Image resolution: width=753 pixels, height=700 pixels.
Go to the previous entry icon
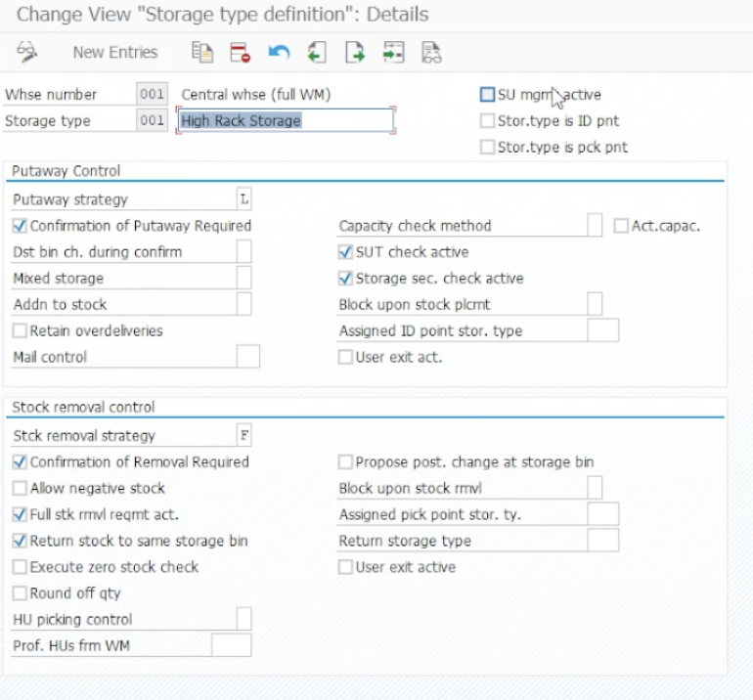coord(316,53)
